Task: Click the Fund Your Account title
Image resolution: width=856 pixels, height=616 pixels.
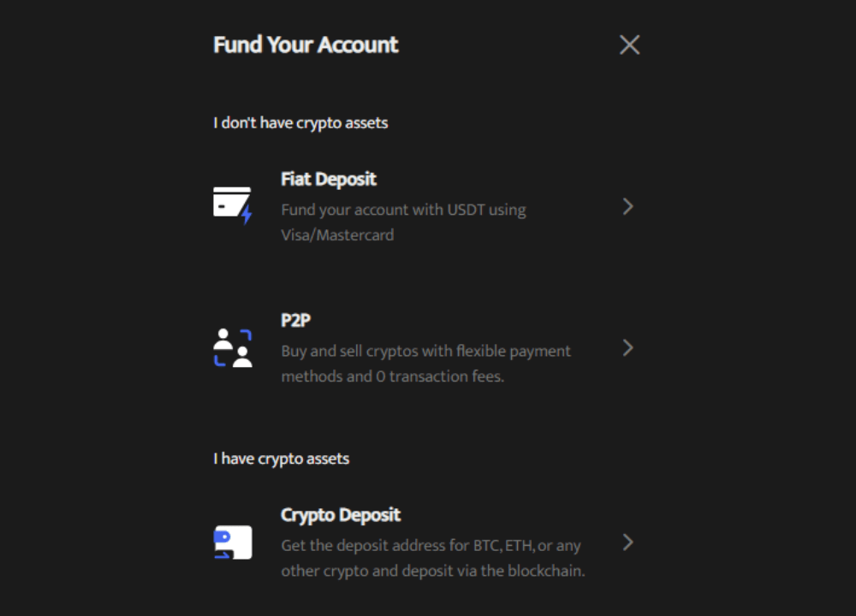Action: 305,44
